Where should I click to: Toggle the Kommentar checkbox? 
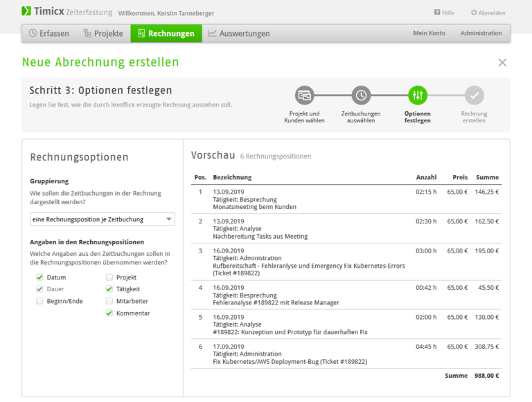(x=109, y=313)
